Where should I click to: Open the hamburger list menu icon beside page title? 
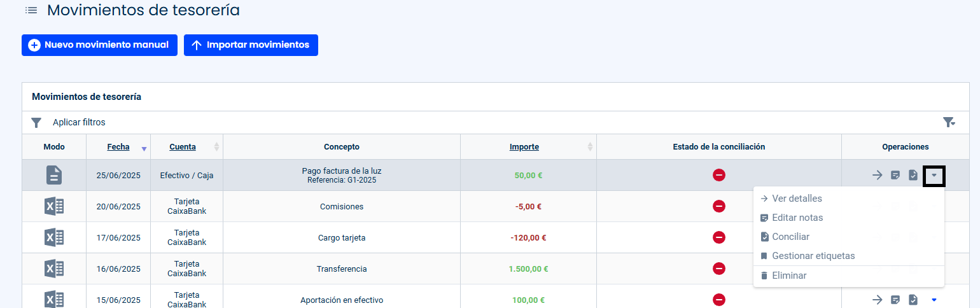(x=31, y=11)
